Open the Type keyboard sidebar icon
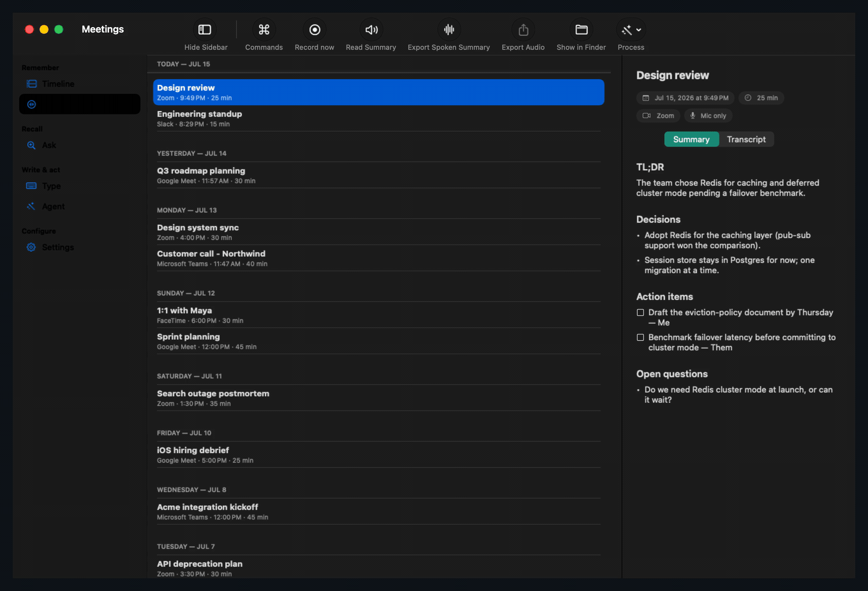The height and width of the screenshot is (591, 868). pyautogui.click(x=31, y=186)
